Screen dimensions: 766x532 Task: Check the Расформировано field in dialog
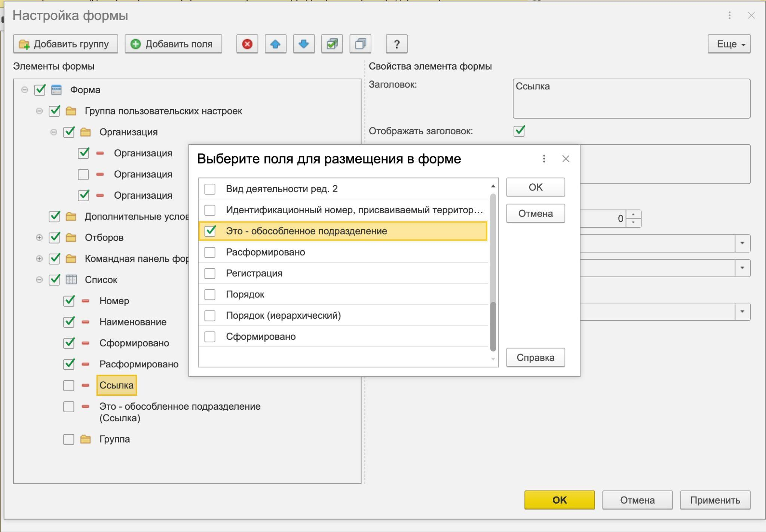tap(210, 252)
